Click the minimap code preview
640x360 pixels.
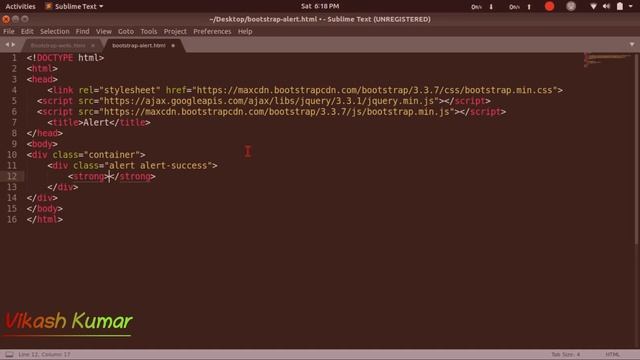tap(607, 60)
